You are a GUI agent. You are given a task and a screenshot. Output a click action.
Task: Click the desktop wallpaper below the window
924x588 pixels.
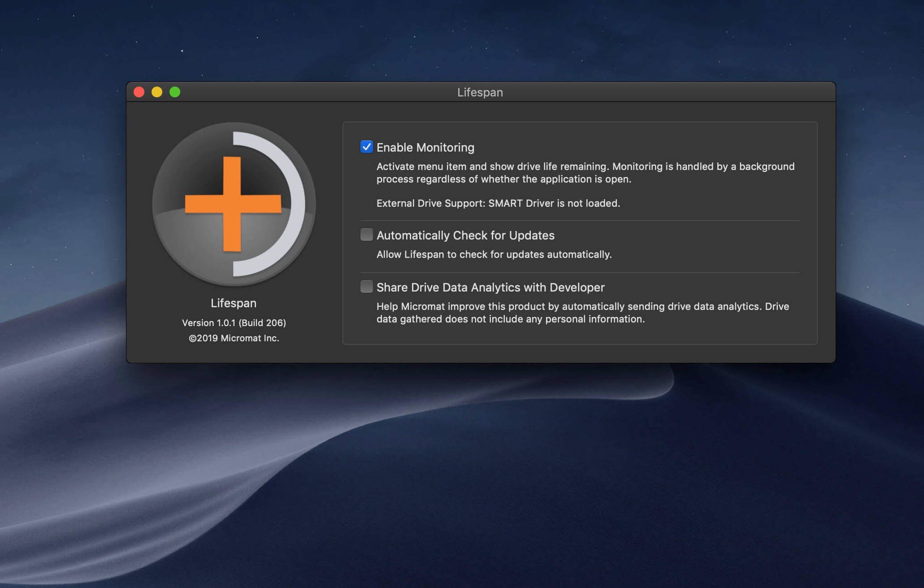tap(462, 471)
